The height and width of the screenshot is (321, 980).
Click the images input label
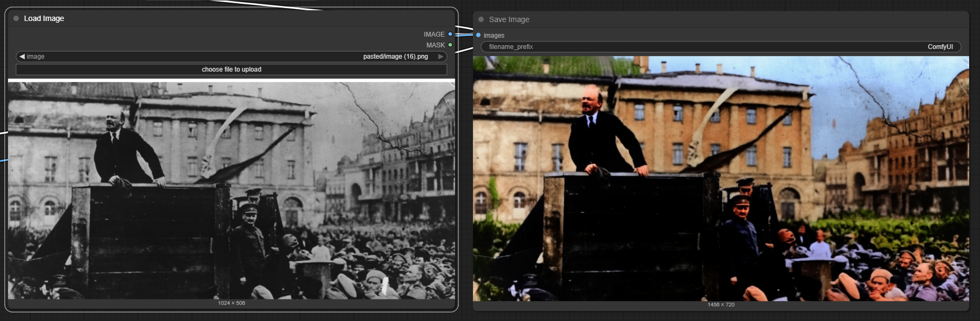click(494, 35)
